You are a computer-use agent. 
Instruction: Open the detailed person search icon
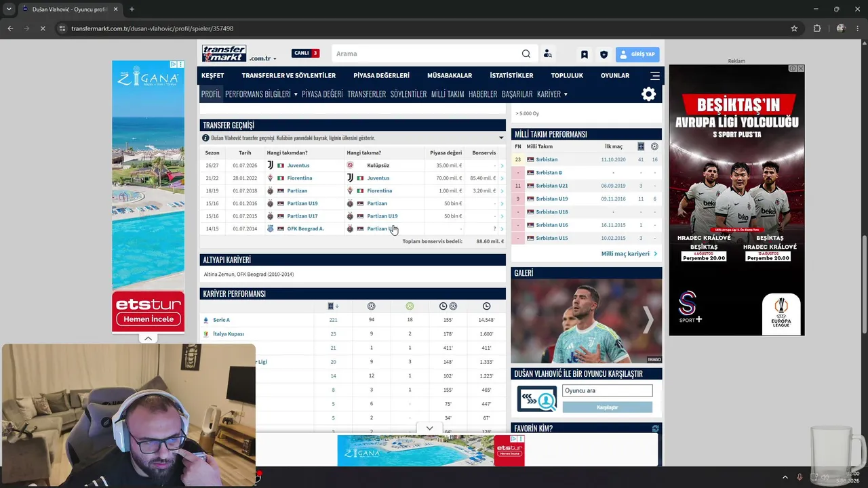(x=547, y=54)
